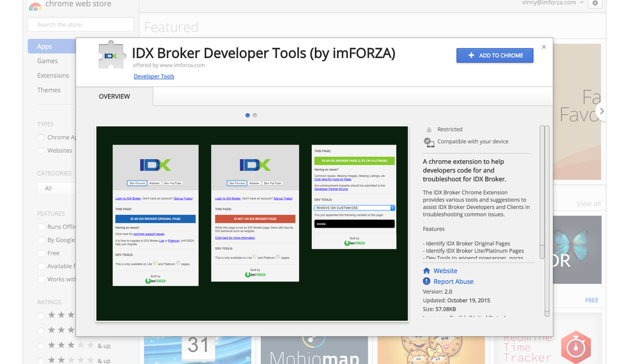Open the butterfly app tile
Screen dimensions: 641x364
click(x=577, y=250)
